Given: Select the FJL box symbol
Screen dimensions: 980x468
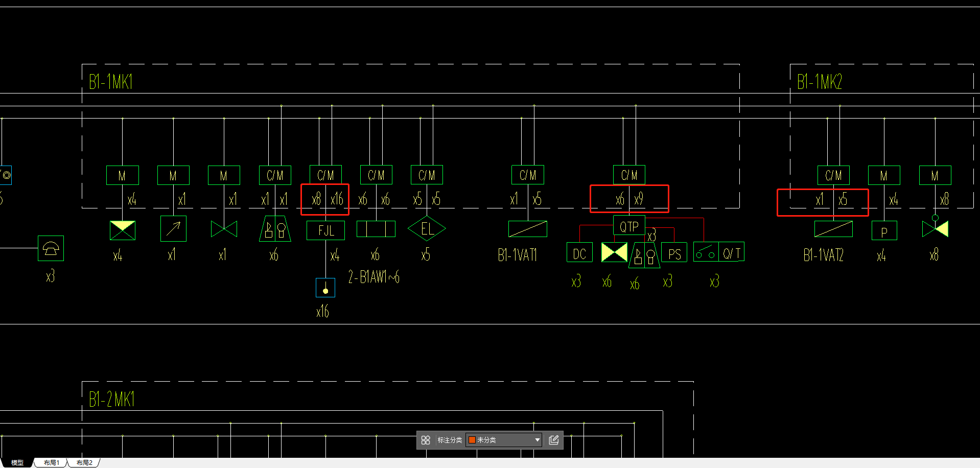Looking at the screenshot, I should [x=325, y=230].
